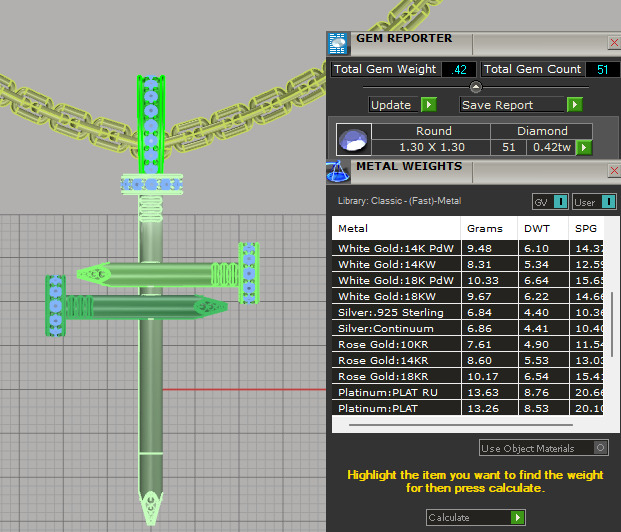Image resolution: width=621 pixels, height=532 pixels.
Task: Click the Save Report button
Action: click(512, 105)
